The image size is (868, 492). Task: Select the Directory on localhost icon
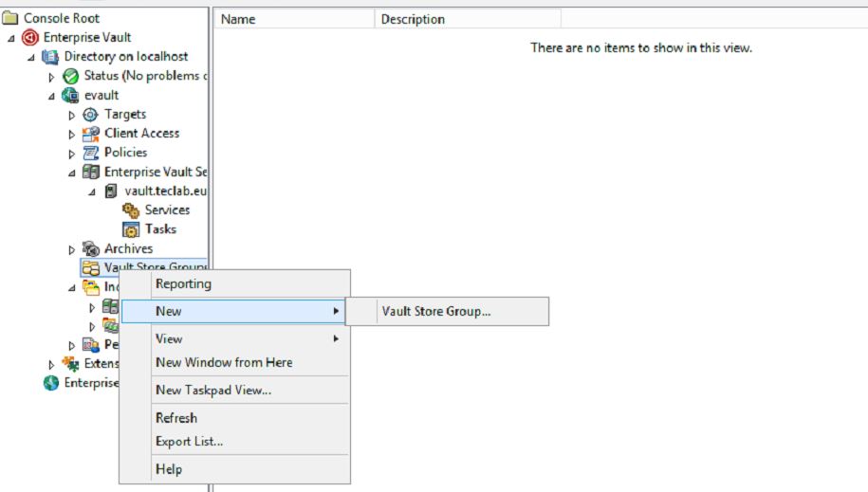pyautogui.click(x=50, y=57)
